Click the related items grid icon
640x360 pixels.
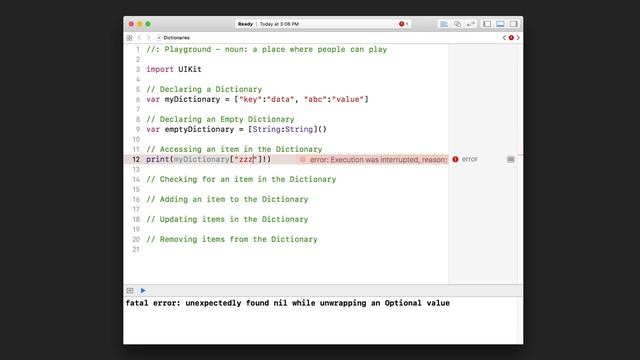click(129, 38)
